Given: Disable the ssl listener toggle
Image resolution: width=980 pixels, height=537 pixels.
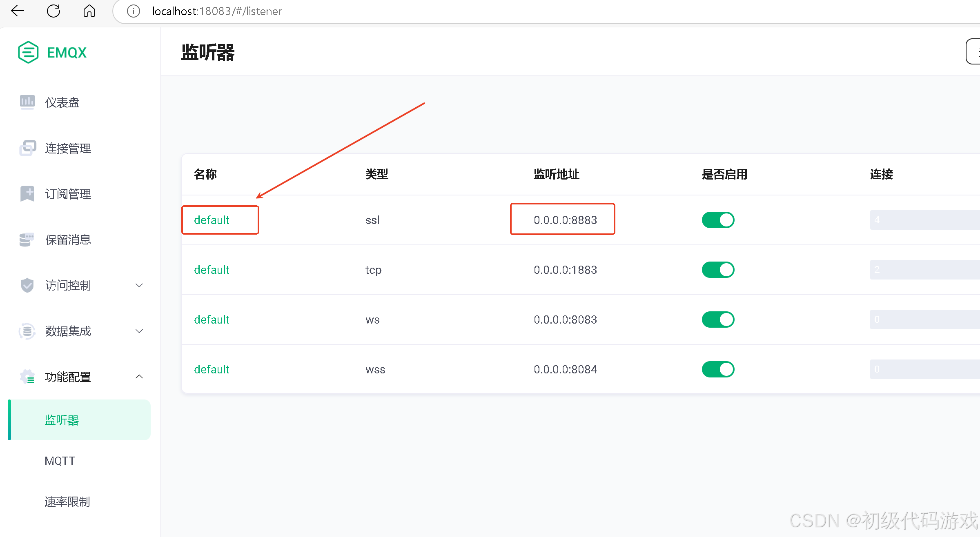Looking at the screenshot, I should coord(718,220).
